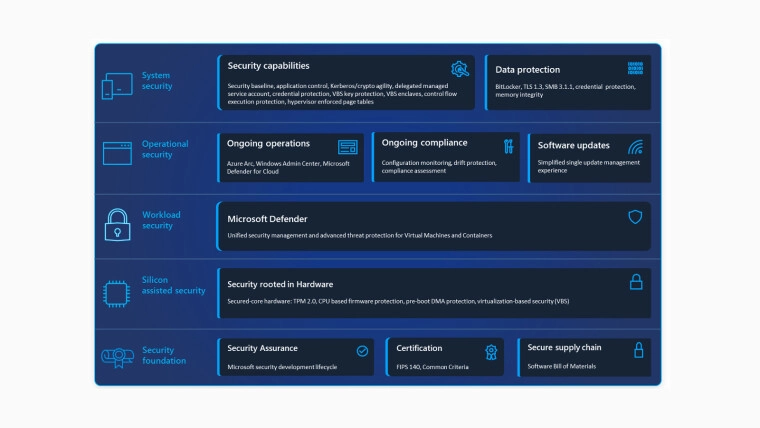The height and width of the screenshot is (428, 760).
Task: Click the binary data icon in Data protection
Action: tap(635, 68)
